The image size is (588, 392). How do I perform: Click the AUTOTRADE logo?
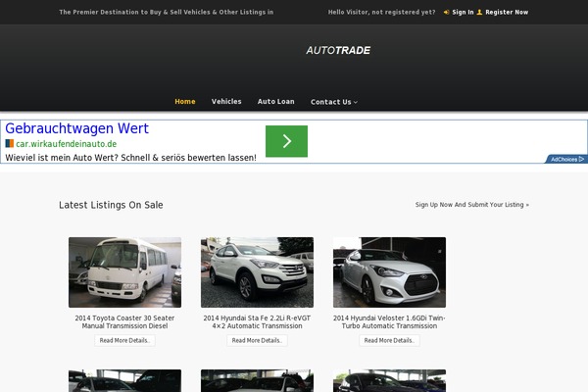tap(338, 50)
